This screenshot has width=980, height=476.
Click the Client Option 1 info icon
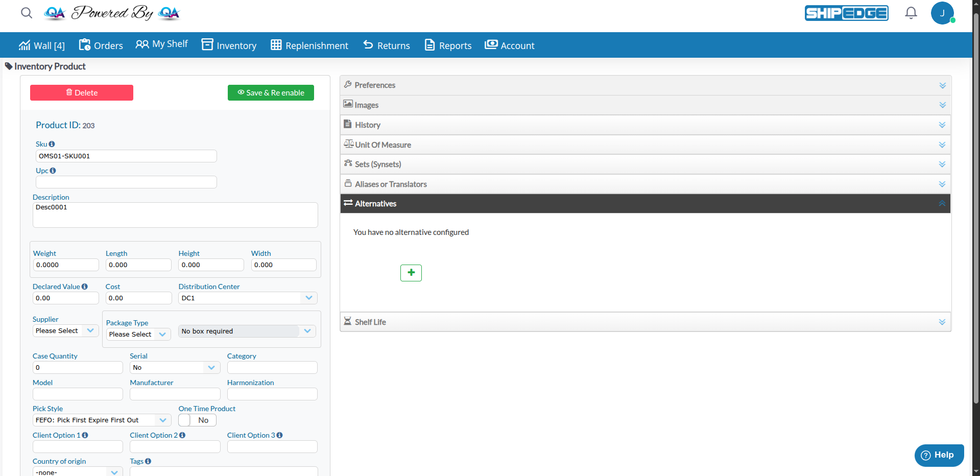[x=85, y=435]
